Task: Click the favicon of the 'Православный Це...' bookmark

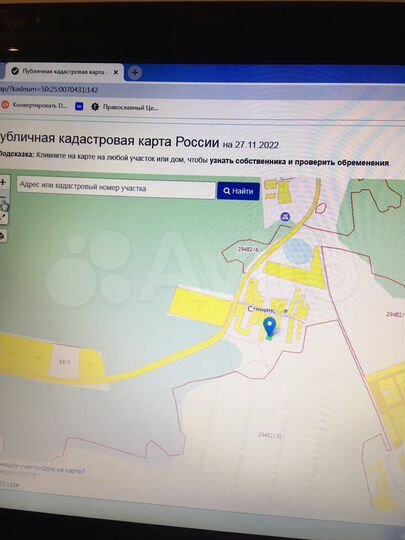Action: (x=95, y=107)
